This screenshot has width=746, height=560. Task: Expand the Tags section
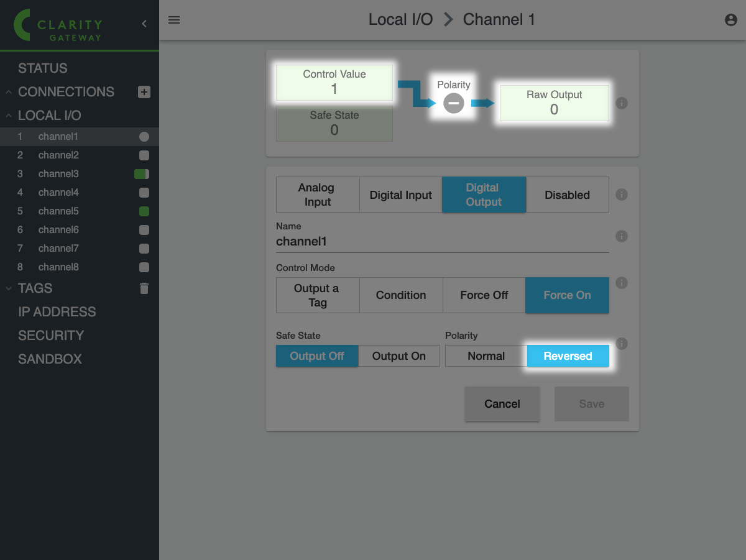coord(9,288)
